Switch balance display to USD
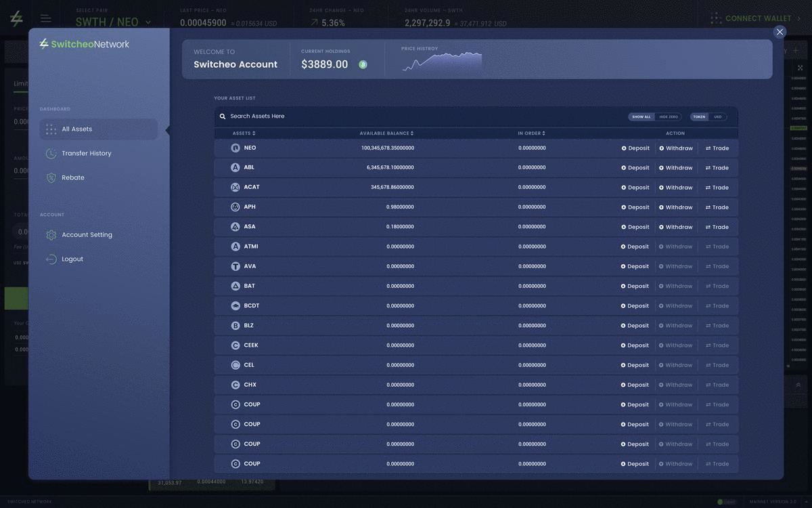This screenshot has height=508, width=812. click(718, 117)
